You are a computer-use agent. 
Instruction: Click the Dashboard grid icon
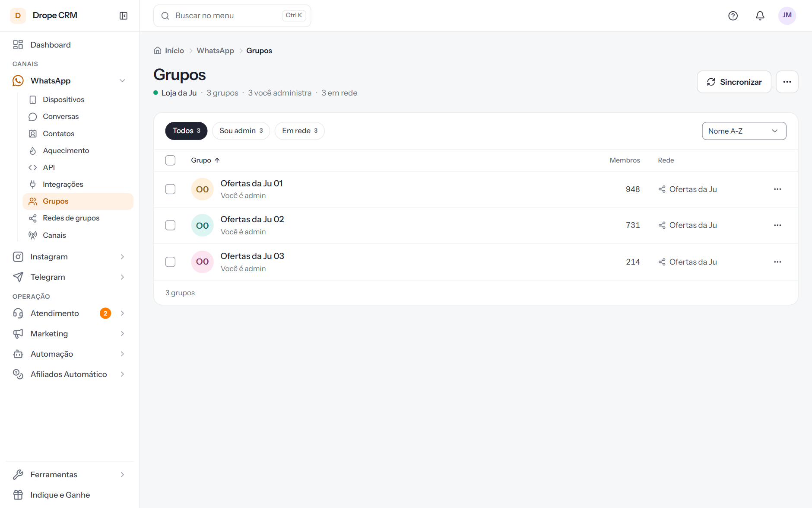coord(18,45)
